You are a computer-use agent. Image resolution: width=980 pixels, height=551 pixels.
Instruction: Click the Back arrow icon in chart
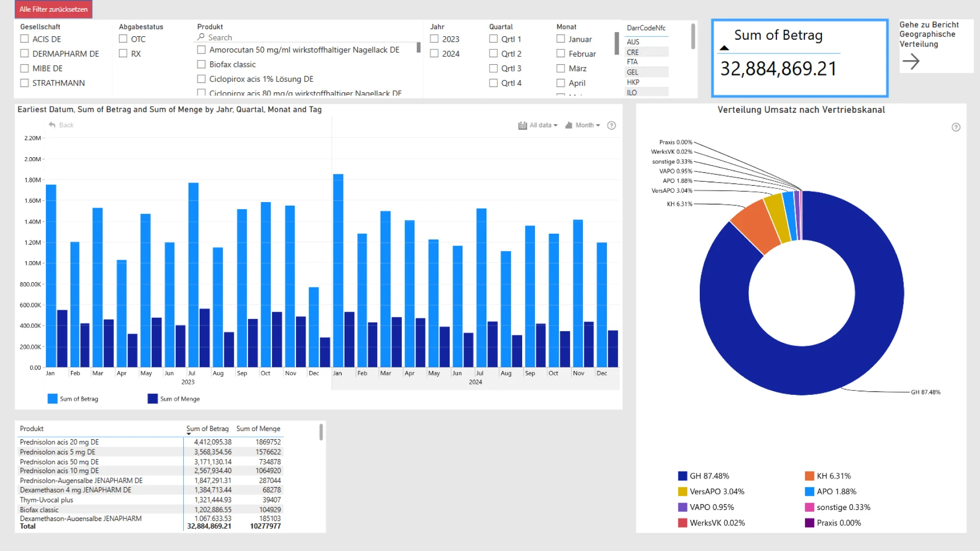pos(52,125)
